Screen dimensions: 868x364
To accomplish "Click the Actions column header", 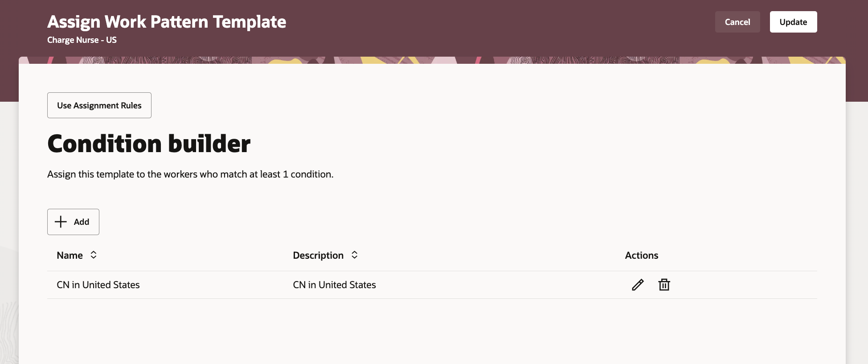I will click(641, 255).
